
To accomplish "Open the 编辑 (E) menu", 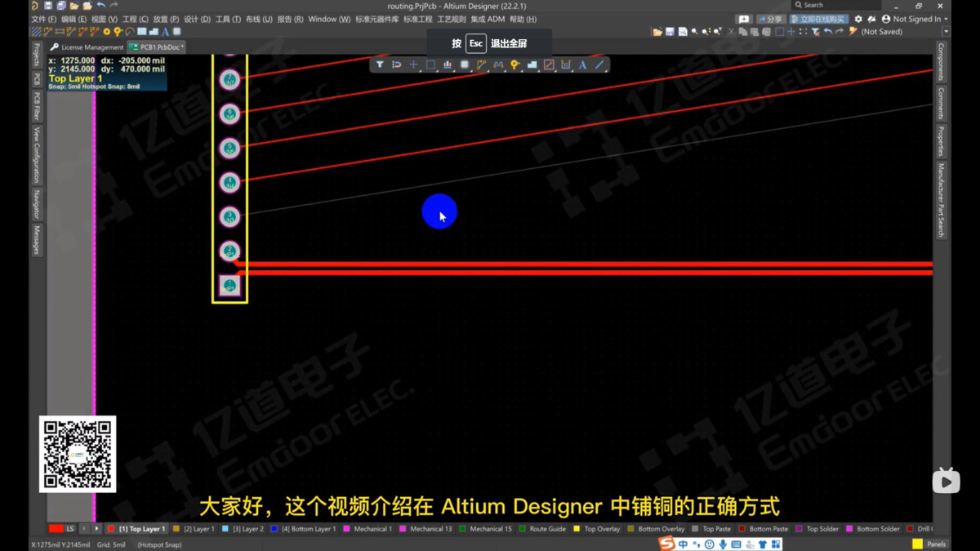I will 73,19.
